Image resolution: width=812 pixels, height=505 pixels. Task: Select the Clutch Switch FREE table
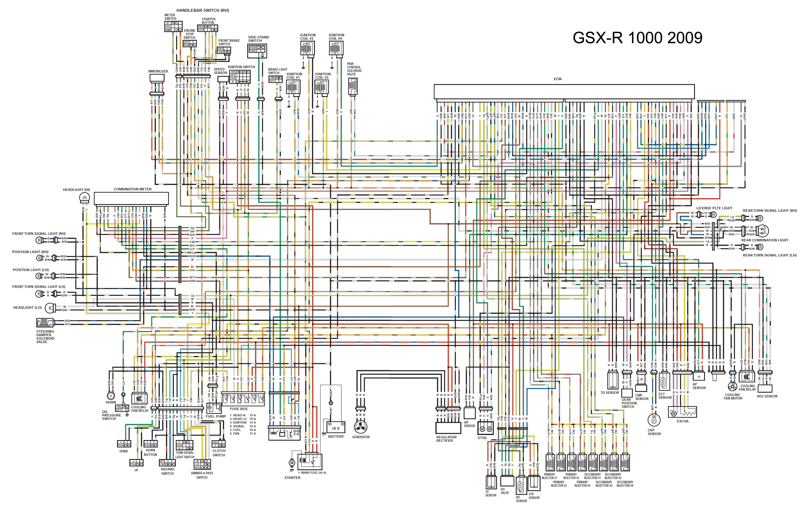[x=219, y=444]
